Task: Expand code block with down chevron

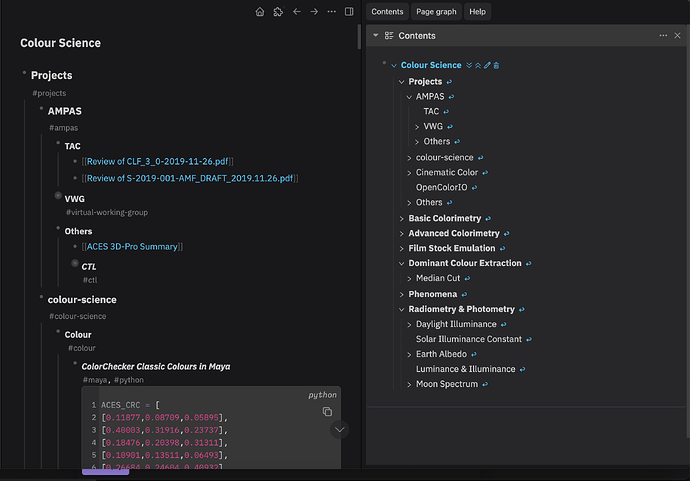Action: point(340,430)
